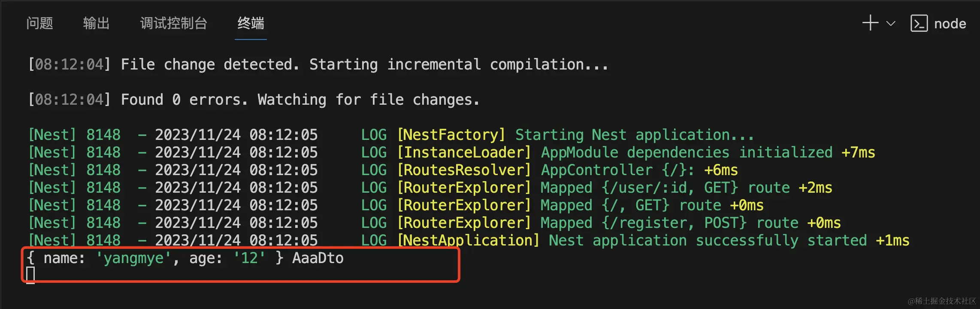Click the [RoutesResolver] log label
The image size is (980, 309).
click(464, 170)
